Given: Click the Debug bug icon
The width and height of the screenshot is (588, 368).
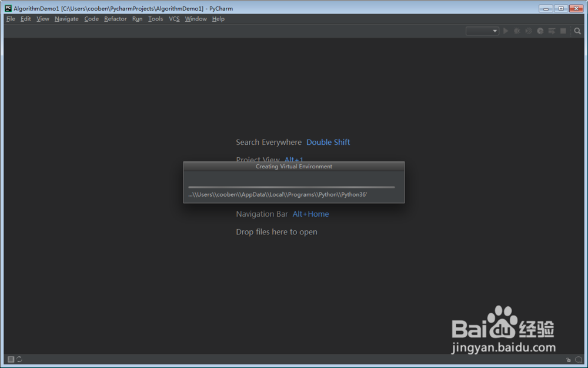Looking at the screenshot, I should (x=517, y=31).
